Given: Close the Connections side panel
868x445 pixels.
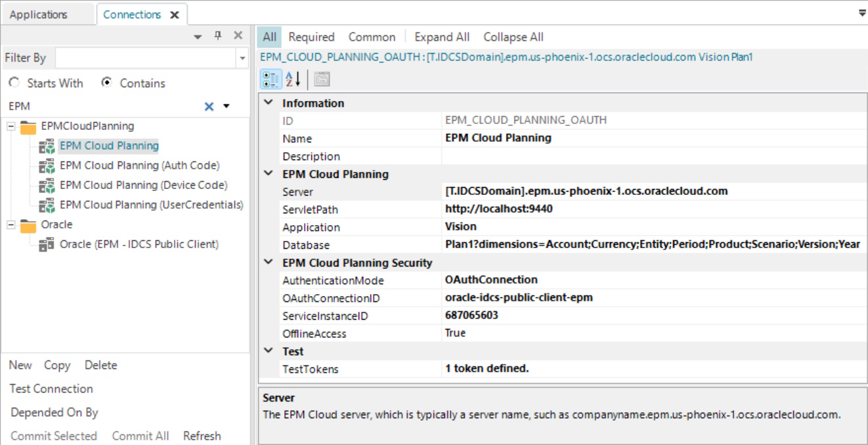Looking at the screenshot, I should tap(238, 36).
